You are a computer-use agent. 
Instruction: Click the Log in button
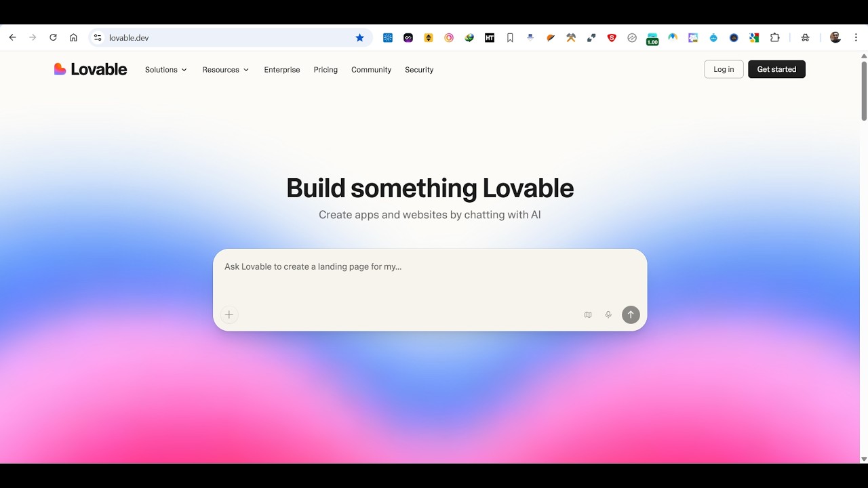click(724, 69)
